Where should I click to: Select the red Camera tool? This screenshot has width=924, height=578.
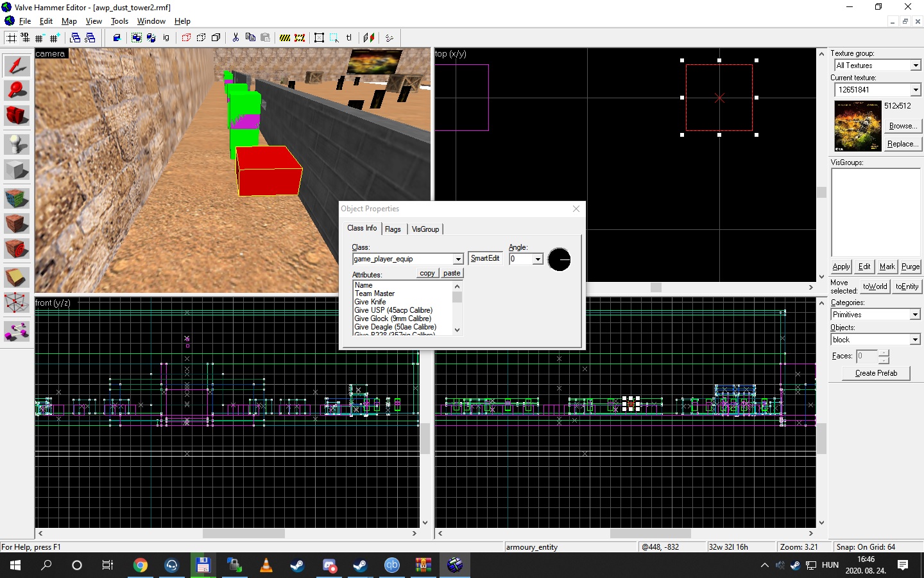point(17,116)
